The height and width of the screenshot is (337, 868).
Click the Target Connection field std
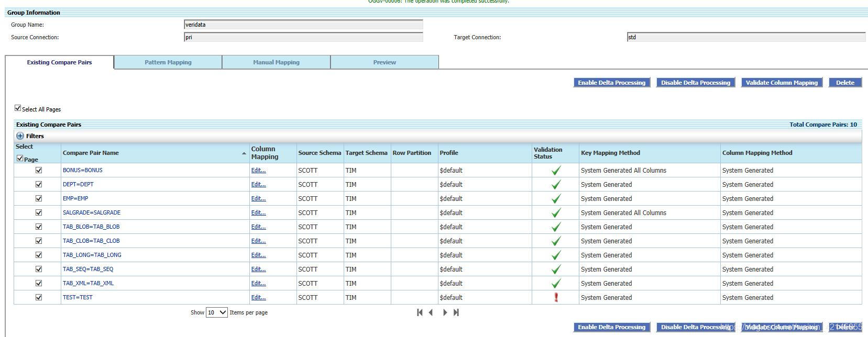[746, 37]
